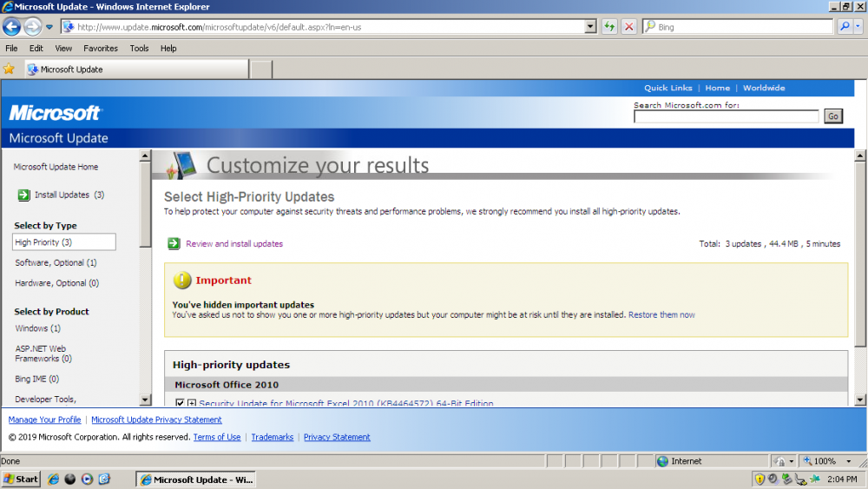The image size is (868, 489).
Task: Click main page scrollbar down arrow
Action: pos(859,400)
